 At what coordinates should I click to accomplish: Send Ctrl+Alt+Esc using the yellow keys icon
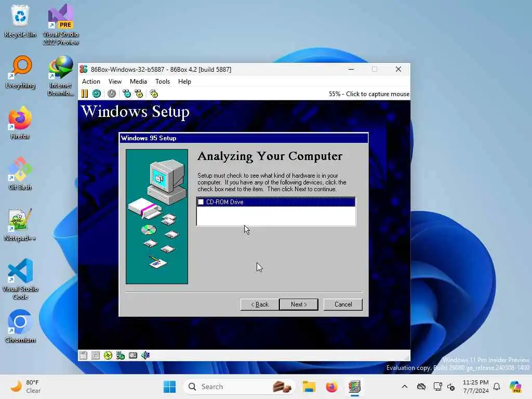tap(139, 94)
